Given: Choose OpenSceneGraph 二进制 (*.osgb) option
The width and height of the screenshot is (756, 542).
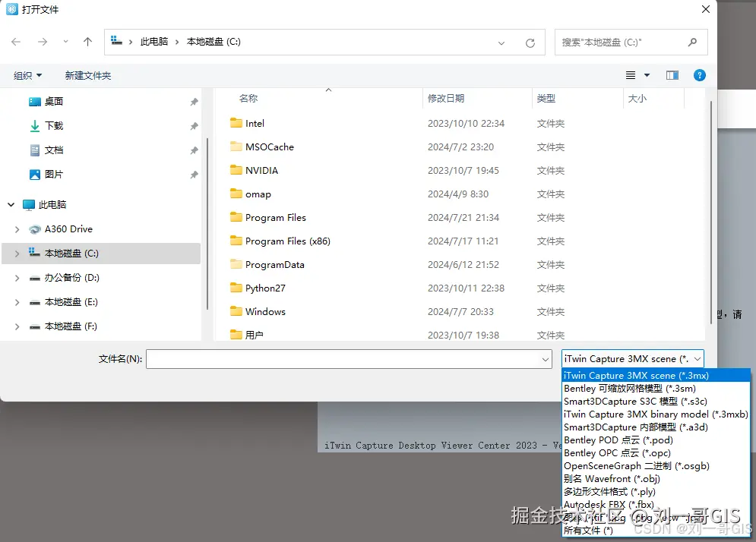Looking at the screenshot, I should [x=656, y=466].
